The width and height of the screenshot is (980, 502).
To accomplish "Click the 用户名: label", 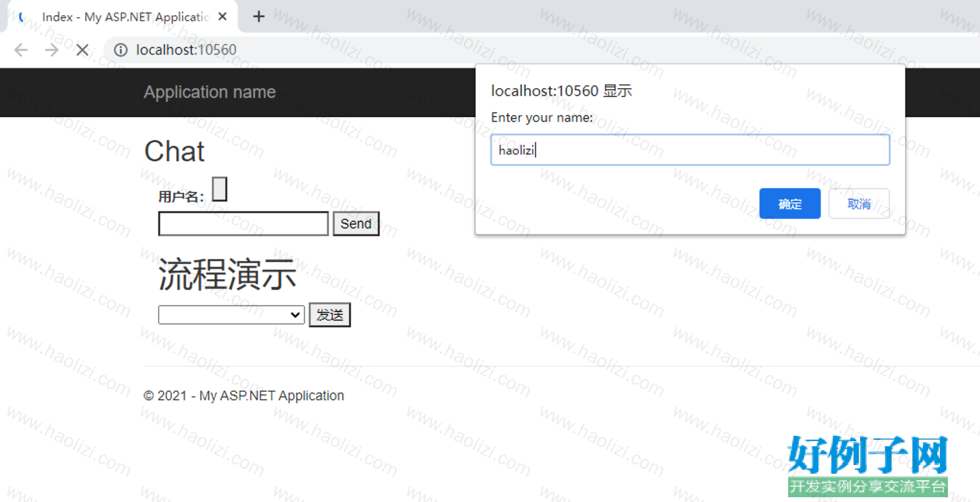I will point(181,197).
